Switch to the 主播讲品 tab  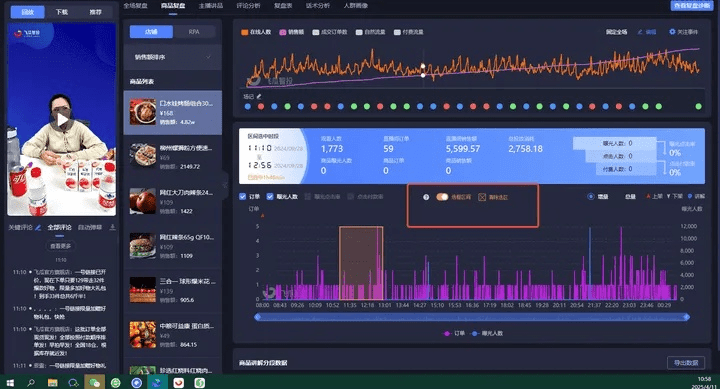[x=211, y=6]
